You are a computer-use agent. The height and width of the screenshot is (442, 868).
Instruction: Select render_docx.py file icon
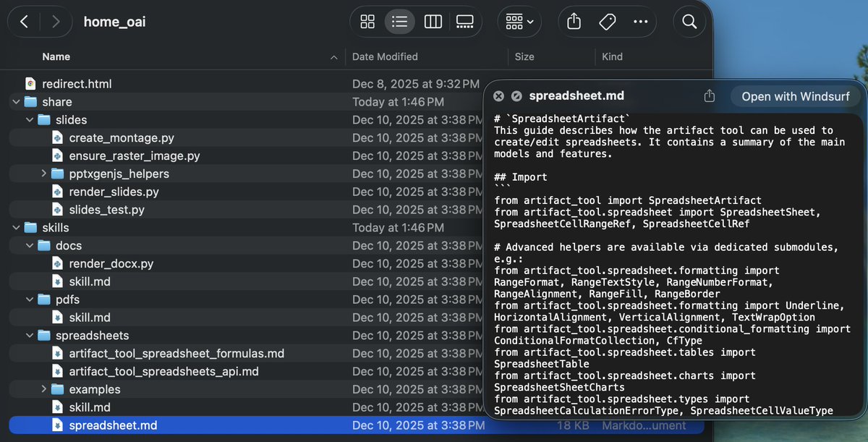click(58, 263)
